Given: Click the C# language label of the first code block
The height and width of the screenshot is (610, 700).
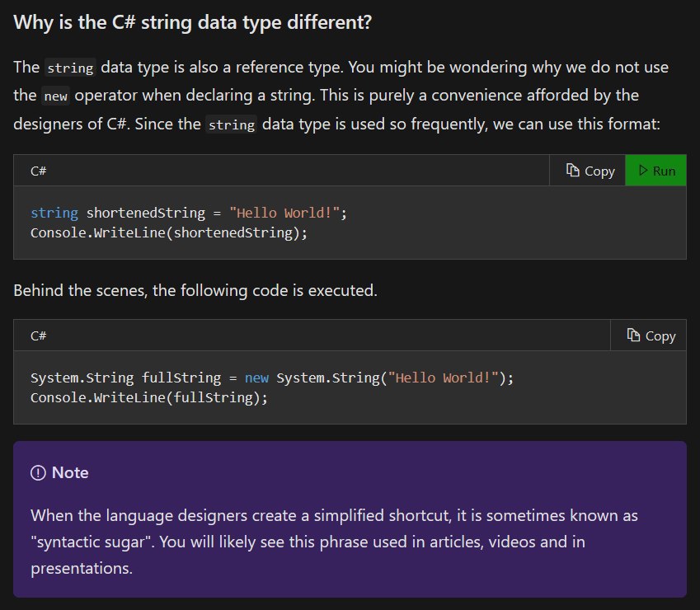Looking at the screenshot, I should coord(39,171).
